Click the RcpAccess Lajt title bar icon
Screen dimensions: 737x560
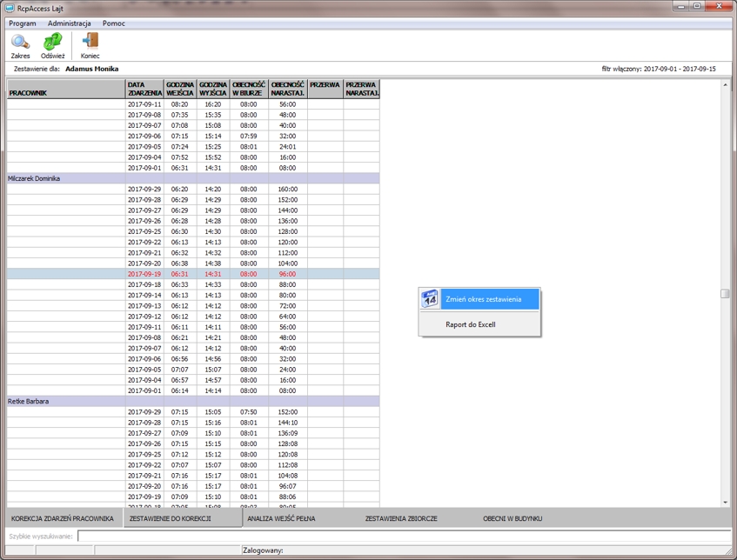[x=10, y=7]
